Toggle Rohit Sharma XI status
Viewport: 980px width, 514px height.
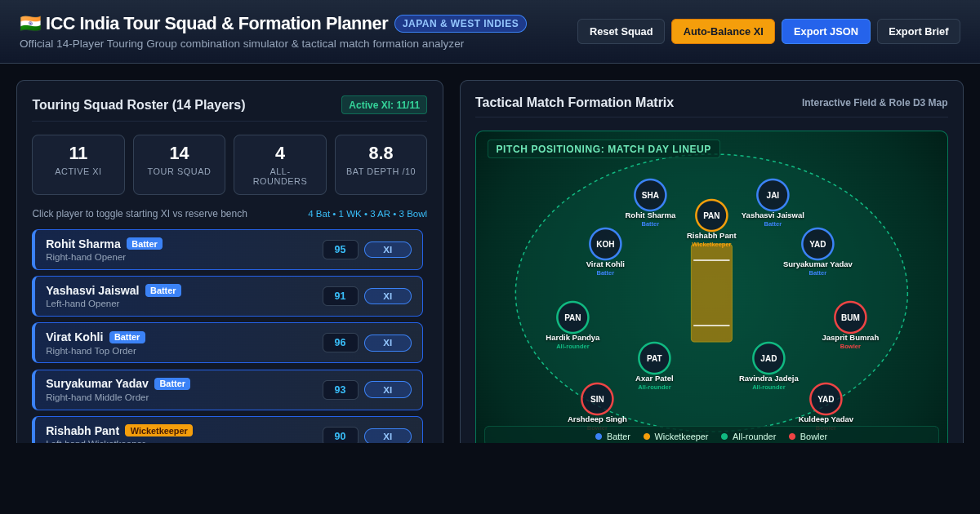pos(387,250)
